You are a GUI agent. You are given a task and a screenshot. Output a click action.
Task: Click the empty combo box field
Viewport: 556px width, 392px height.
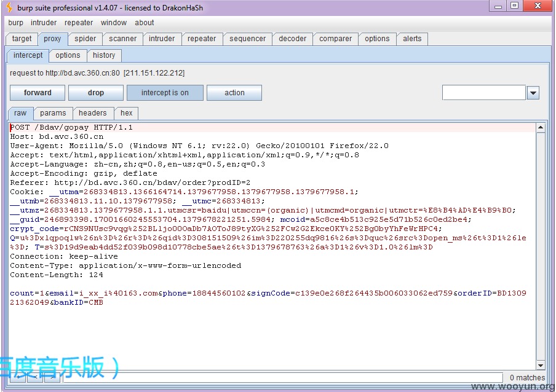[483, 93]
